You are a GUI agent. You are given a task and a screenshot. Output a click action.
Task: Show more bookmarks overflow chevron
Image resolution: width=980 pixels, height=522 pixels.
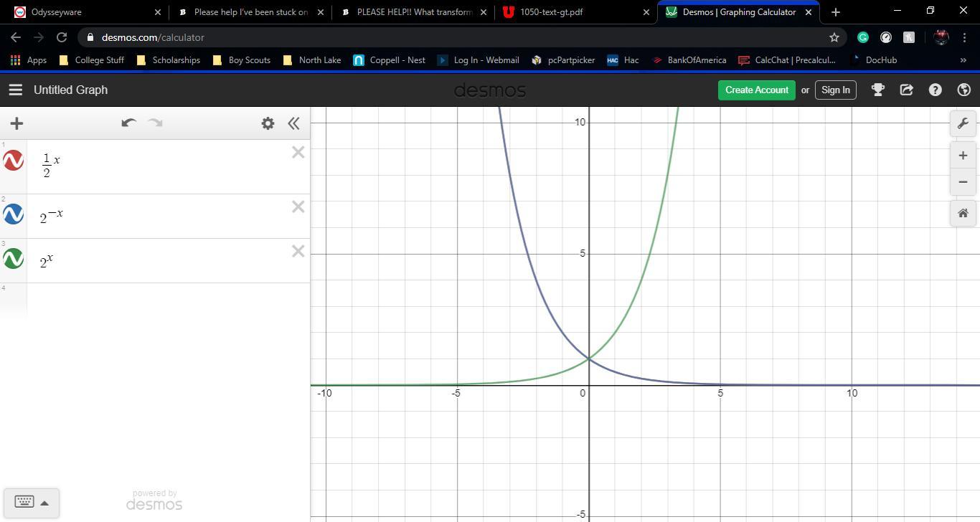(x=963, y=60)
